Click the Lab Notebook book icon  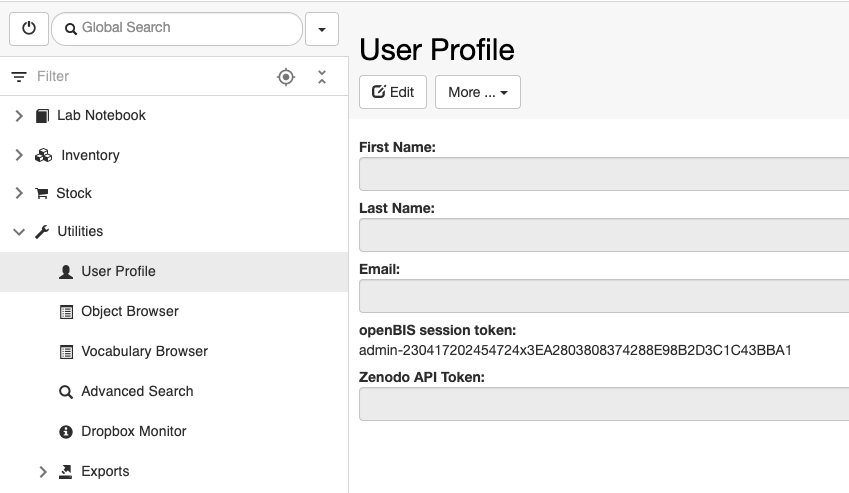pos(42,116)
